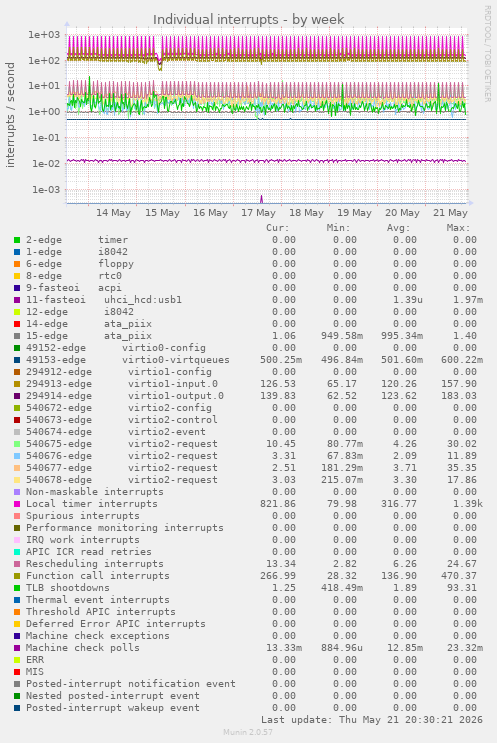497x743 pixels.
Task: Click the green swatch beside 2-edge timer
Action: click(x=17, y=240)
